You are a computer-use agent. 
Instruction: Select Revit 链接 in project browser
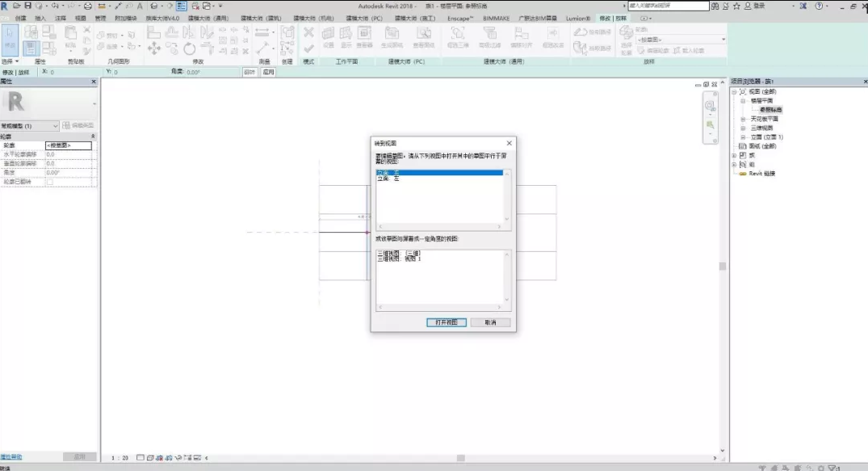(761, 174)
